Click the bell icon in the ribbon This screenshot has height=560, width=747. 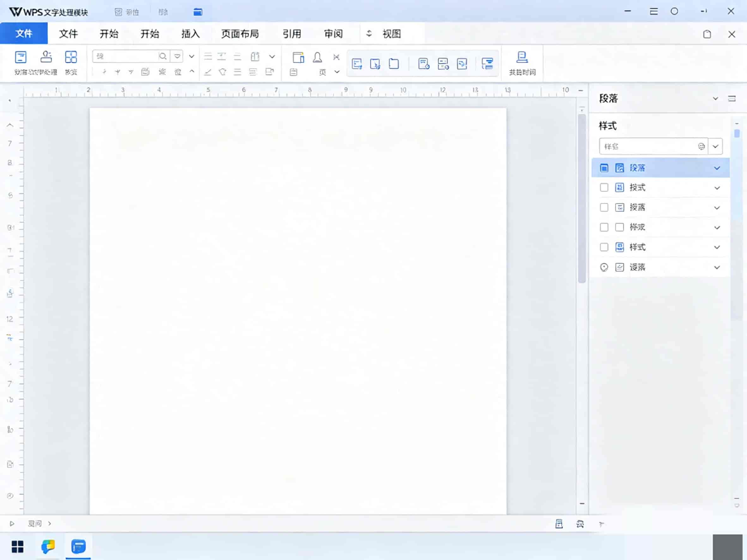click(317, 57)
